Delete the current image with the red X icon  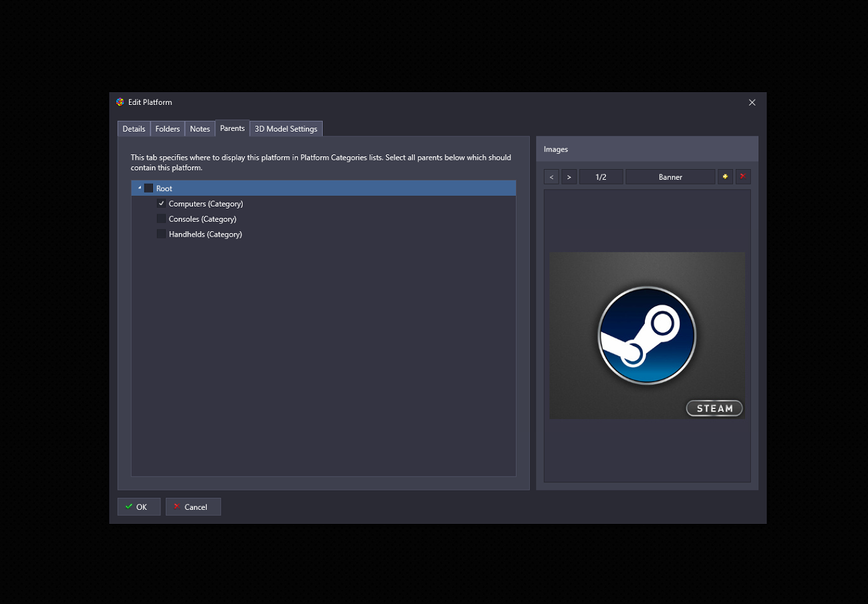coord(743,177)
